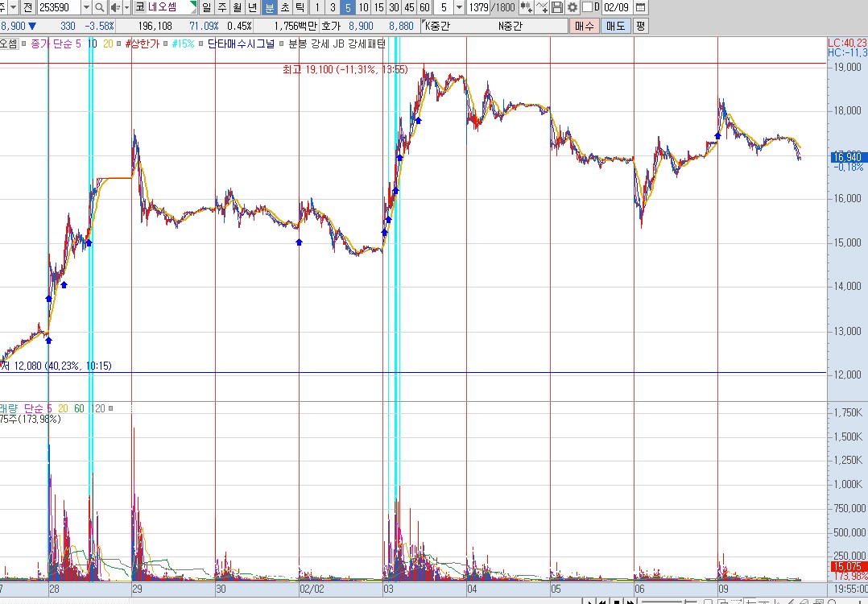Open the calendar date picker icon
The image size is (868, 604).
[640, 7]
